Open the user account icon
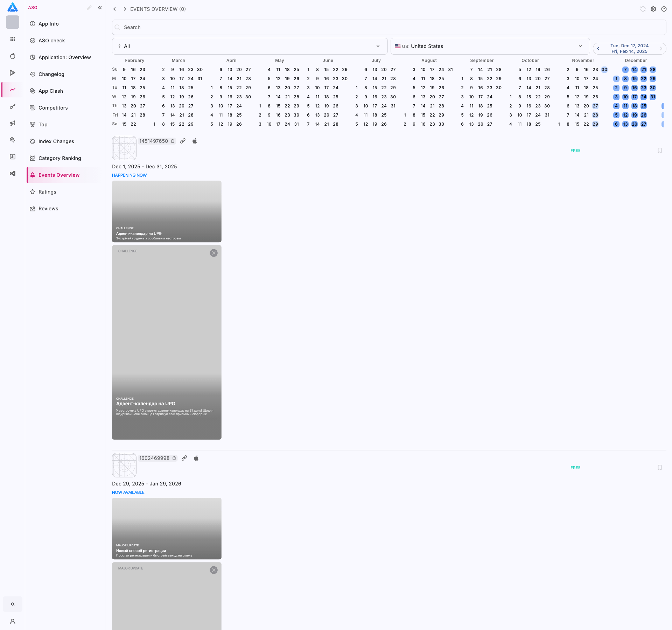Screen dimensions: 672x630 point(13,622)
